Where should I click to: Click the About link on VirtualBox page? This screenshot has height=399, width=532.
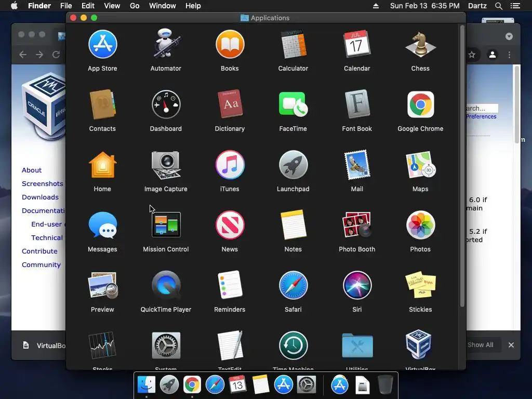(32, 170)
